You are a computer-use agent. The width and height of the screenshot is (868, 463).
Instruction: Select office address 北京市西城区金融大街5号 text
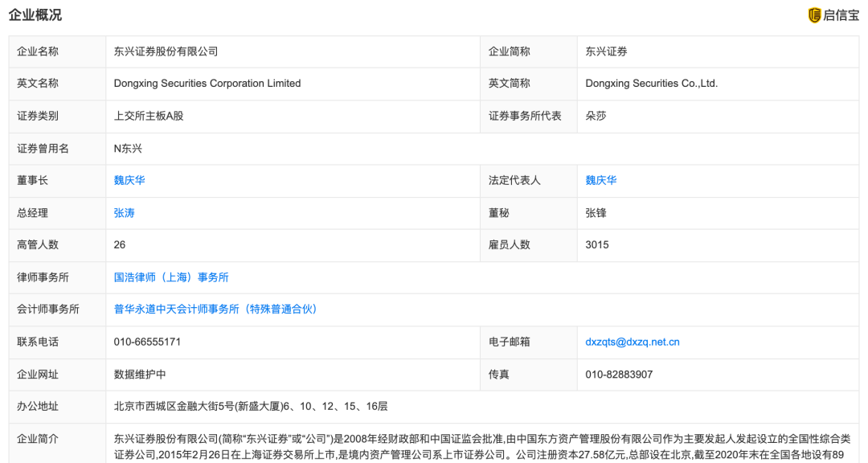pos(251,407)
